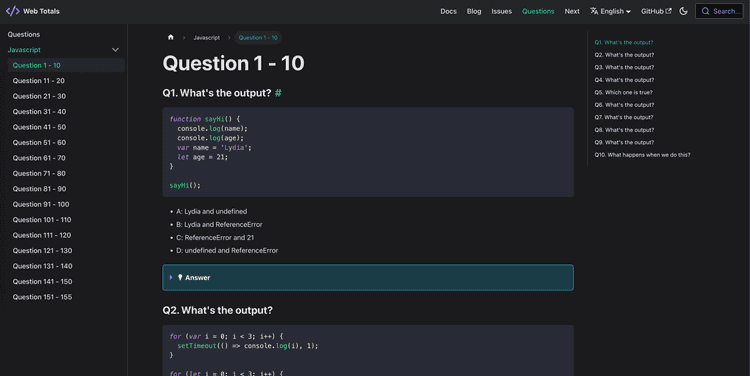Click the # anchor beside Q1 heading
This screenshot has width=750, height=376.
click(278, 93)
